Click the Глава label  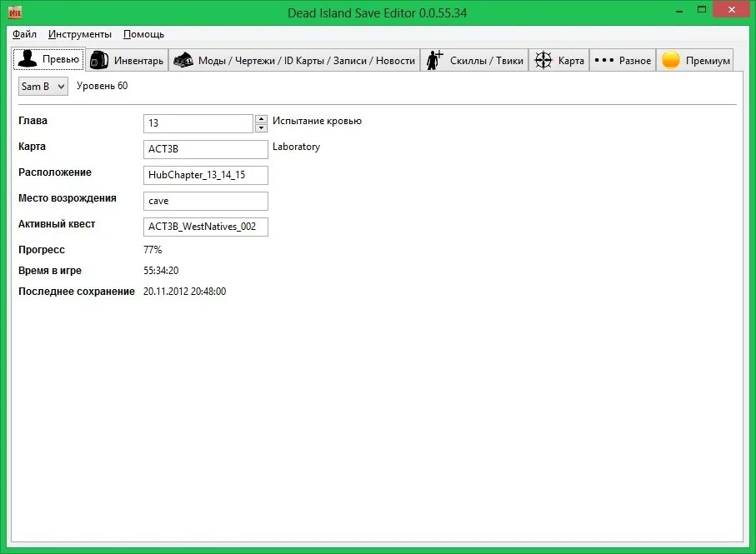click(33, 121)
